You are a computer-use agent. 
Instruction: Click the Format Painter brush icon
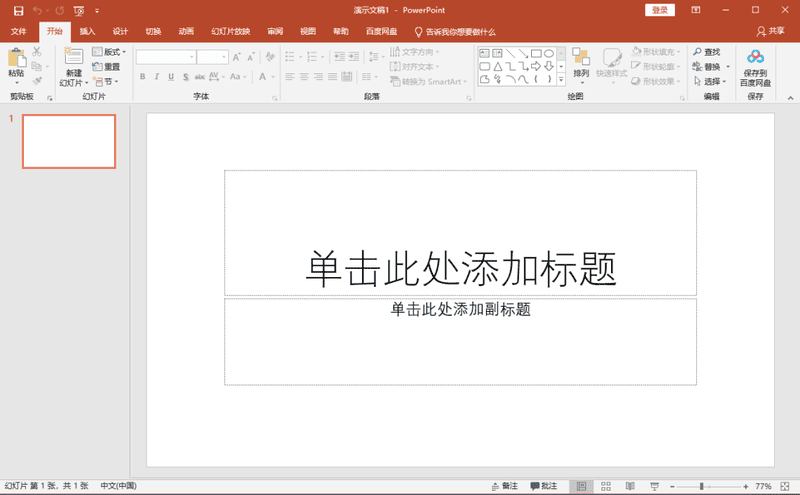tap(37, 81)
